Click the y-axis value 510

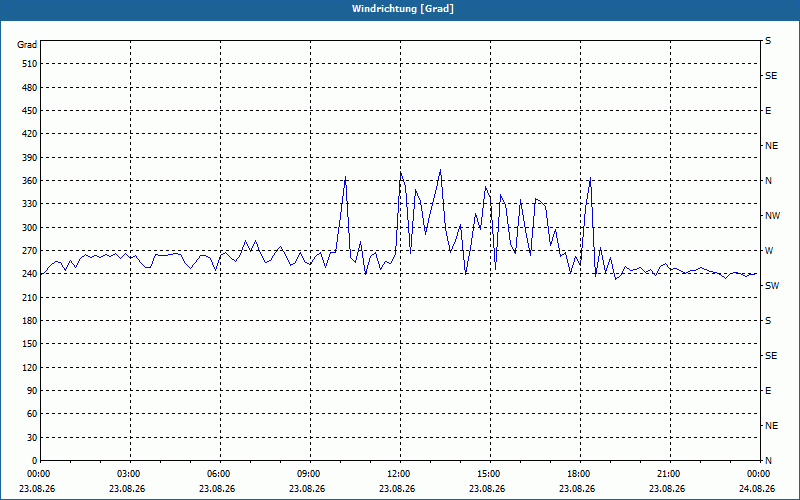30,64
